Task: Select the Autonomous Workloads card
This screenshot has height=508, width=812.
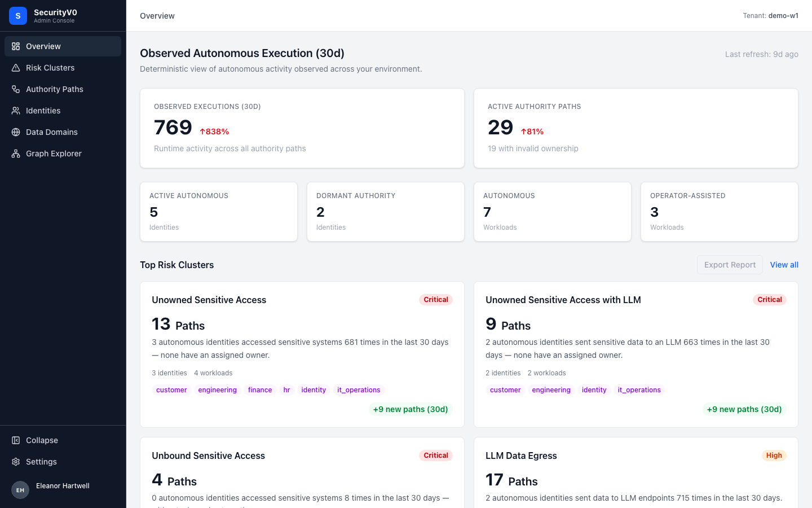Action: 553,212
